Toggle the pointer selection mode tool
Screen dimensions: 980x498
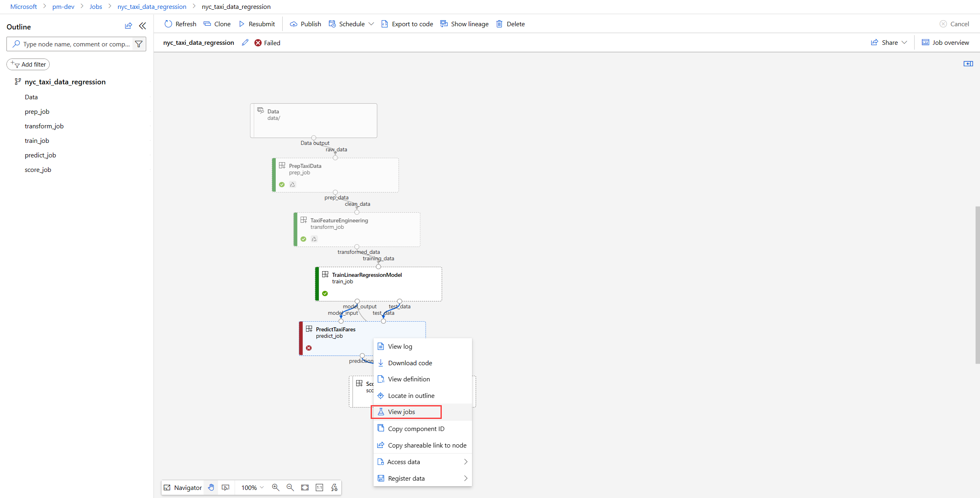point(226,488)
